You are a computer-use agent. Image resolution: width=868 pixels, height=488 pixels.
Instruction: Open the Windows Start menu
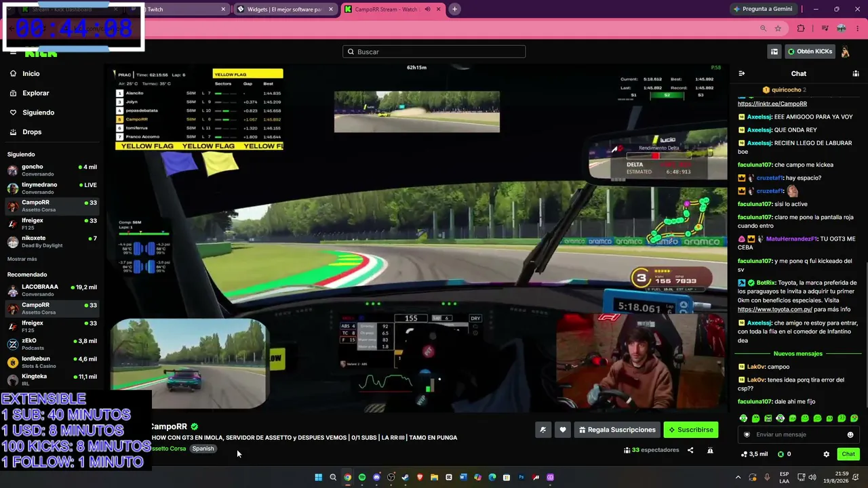pos(318,477)
